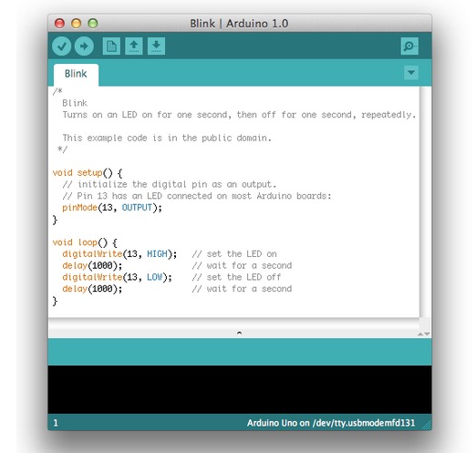Open the tab menu dropdown arrow

tap(411, 73)
